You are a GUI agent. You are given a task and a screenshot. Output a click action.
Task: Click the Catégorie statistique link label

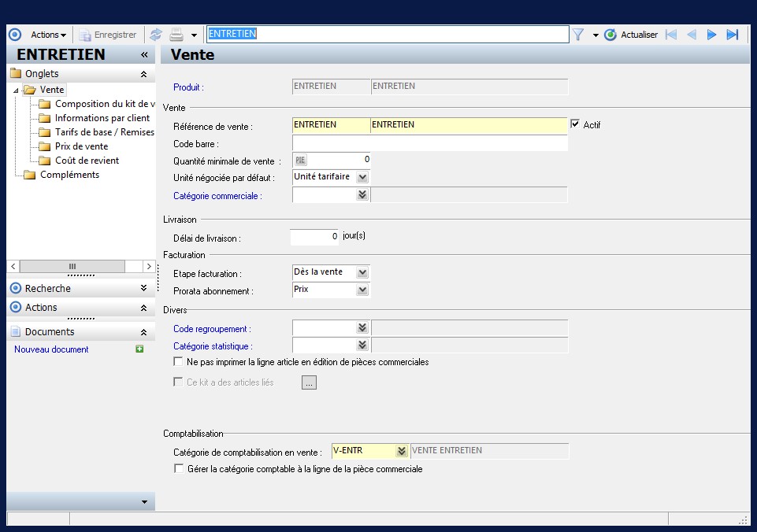[213, 346]
